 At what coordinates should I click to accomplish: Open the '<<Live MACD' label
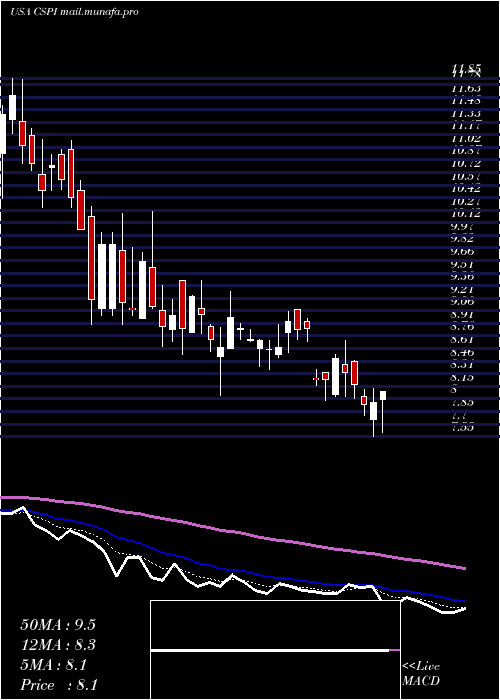click(x=421, y=674)
